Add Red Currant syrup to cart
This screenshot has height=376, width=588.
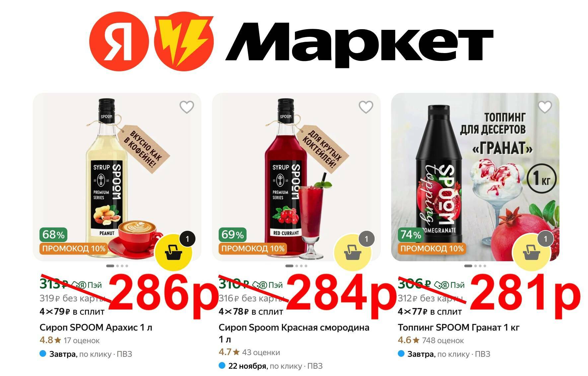click(x=352, y=253)
